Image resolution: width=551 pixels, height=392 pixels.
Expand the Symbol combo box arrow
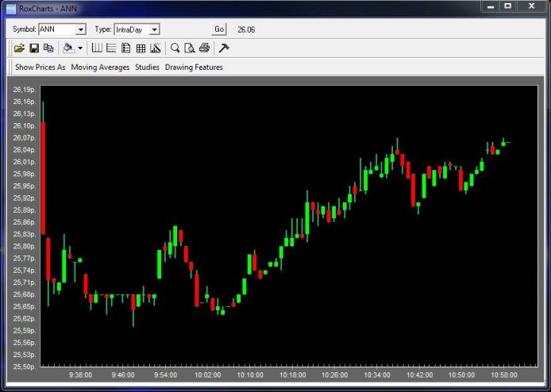tap(81, 30)
